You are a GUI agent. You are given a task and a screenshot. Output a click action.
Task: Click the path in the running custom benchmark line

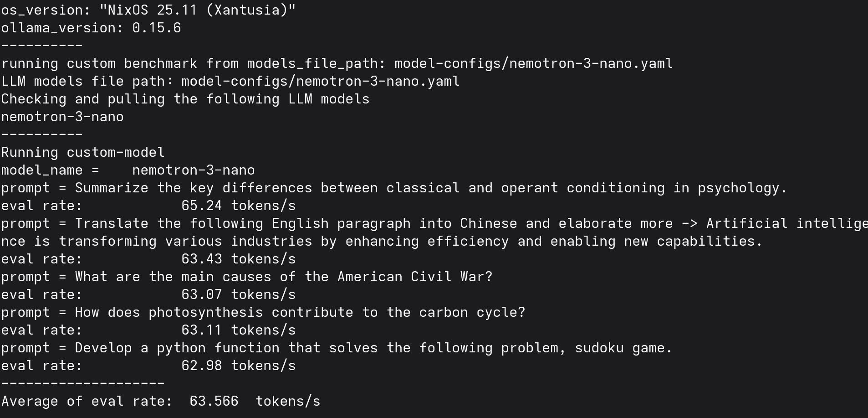tap(533, 63)
